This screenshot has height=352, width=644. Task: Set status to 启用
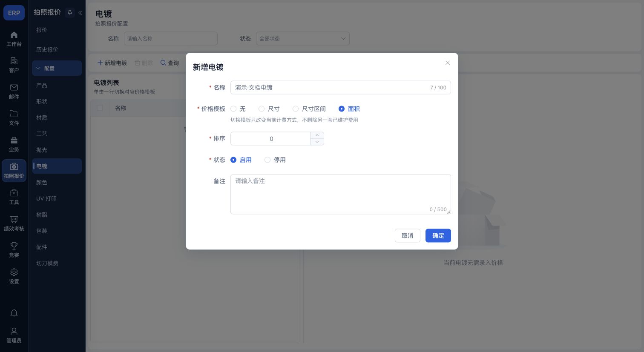click(x=241, y=160)
